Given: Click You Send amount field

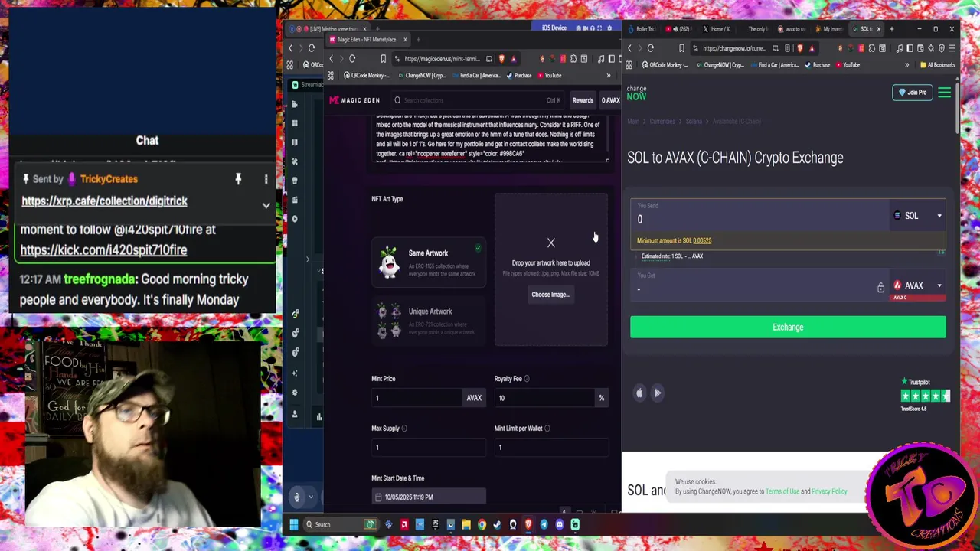Looking at the screenshot, I should 759,217.
